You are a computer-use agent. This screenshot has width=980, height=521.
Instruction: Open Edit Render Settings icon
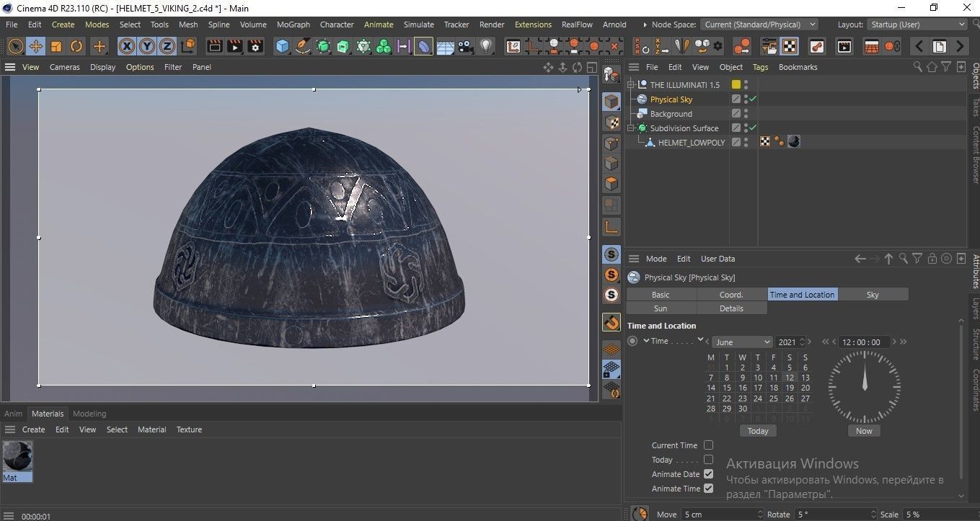point(255,46)
